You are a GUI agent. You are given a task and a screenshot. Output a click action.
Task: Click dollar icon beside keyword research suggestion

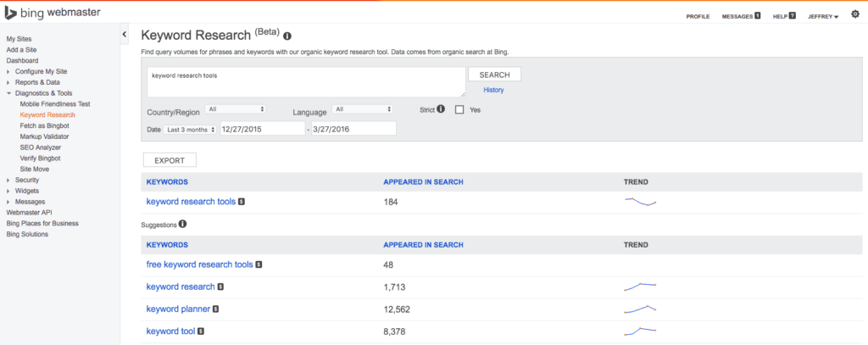tap(221, 287)
